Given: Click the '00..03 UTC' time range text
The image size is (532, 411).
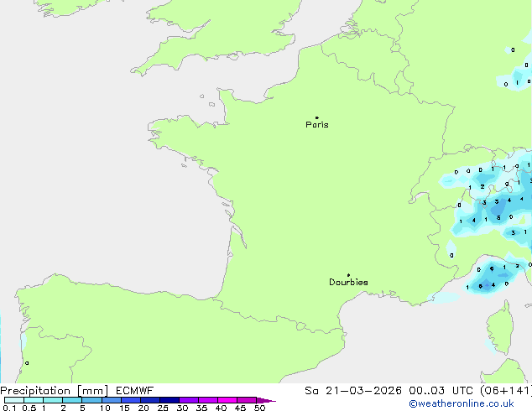Looking at the screenshot, I should click(x=441, y=391).
